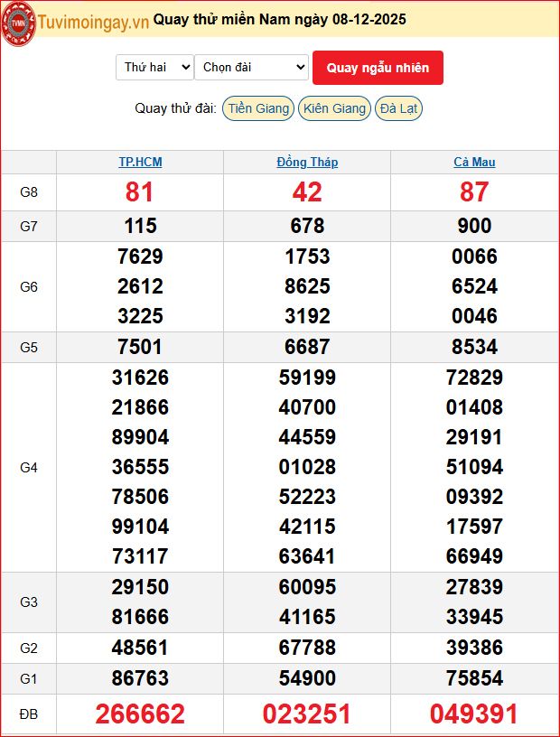560x737 pixels.
Task: Click the G8 result 87 for Cà Mau
Action: [x=474, y=192]
